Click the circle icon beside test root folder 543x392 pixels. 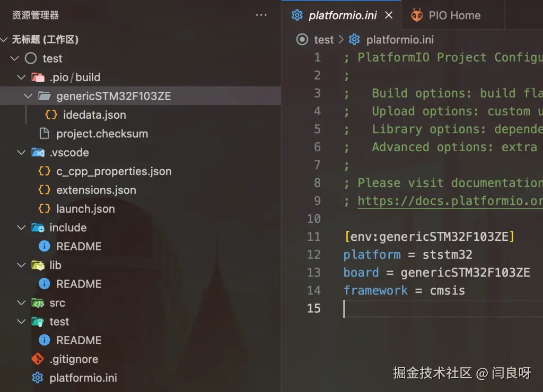pos(31,58)
